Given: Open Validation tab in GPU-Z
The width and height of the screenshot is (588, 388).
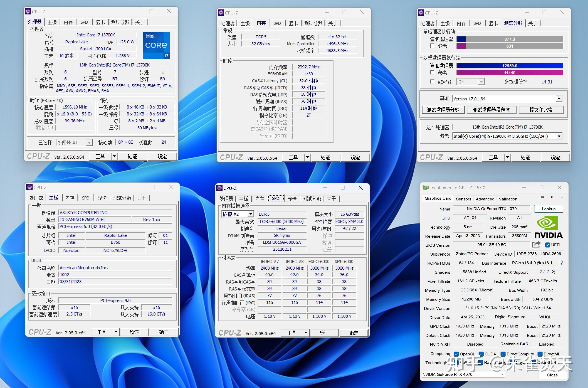Looking at the screenshot, I should (508, 199).
